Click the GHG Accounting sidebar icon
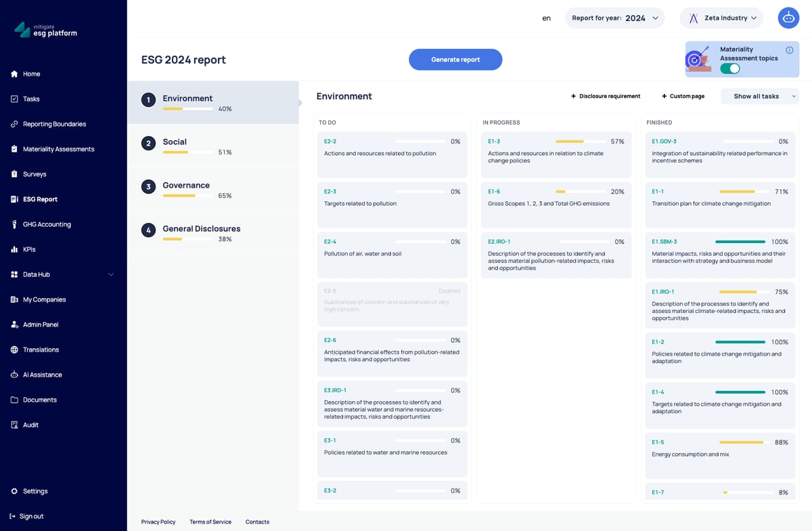Screen dimensions: 812x531 pos(14,224)
